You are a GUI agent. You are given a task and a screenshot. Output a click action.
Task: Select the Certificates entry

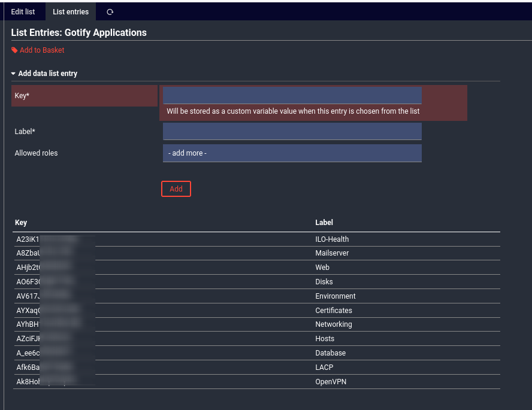tap(334, 311)
